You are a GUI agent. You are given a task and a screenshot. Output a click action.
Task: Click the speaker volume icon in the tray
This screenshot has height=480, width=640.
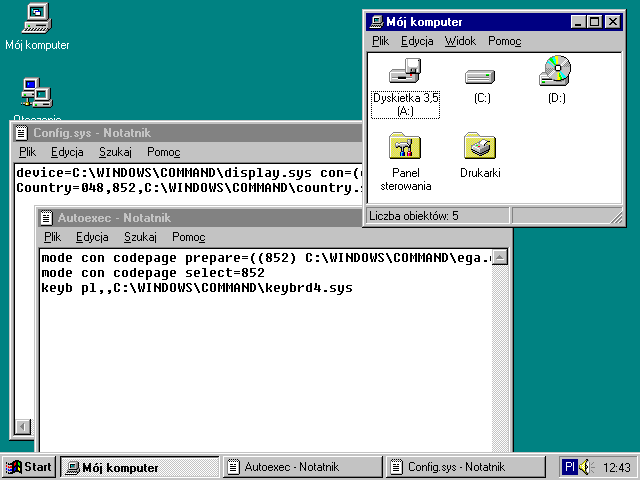586,467
